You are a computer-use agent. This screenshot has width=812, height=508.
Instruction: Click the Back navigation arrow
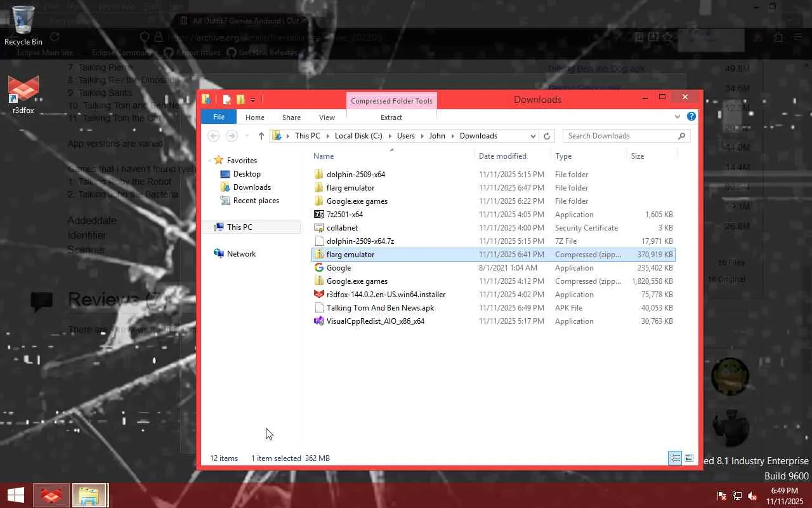(214, 136)
